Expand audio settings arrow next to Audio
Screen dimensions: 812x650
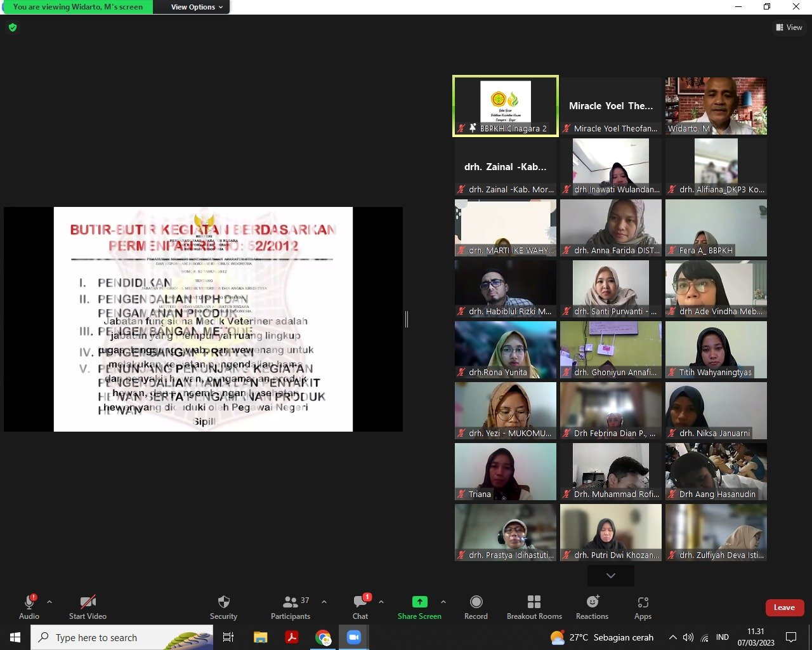coord(49,602)
